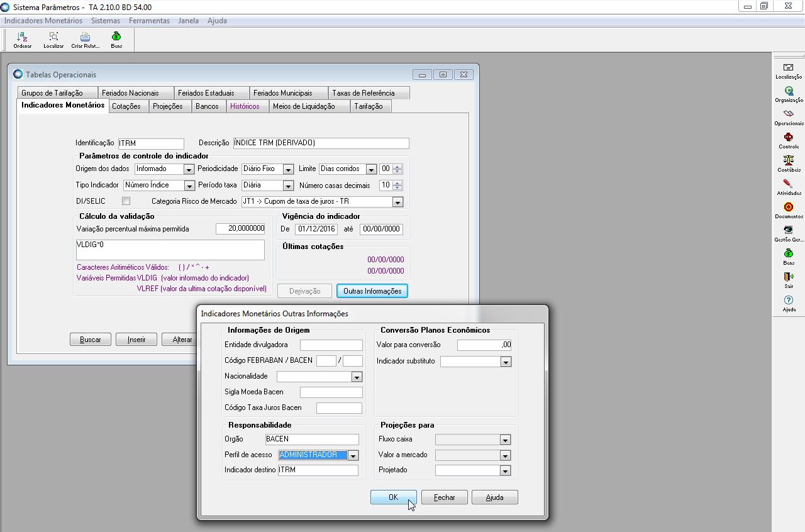Viewport: 805px width, 532px height.
Task: Expand the Limite Dias corridos dropdown
Action: [x=371, y=169]
